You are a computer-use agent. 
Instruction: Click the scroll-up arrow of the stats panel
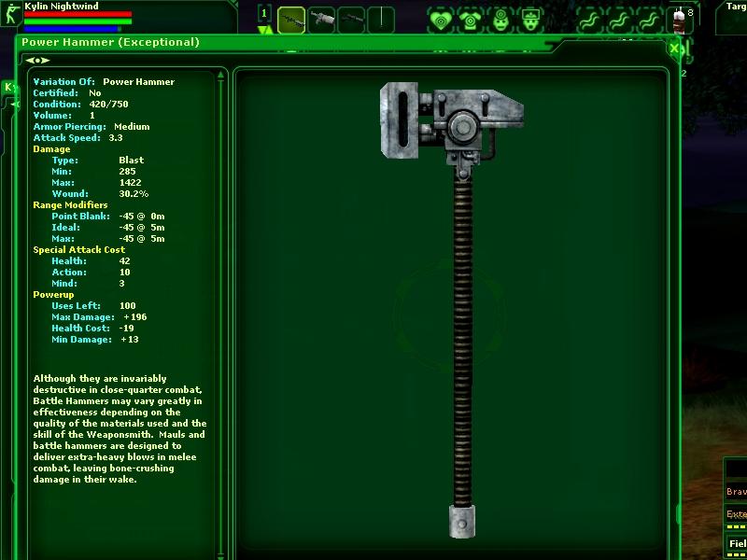pos(220,74)
